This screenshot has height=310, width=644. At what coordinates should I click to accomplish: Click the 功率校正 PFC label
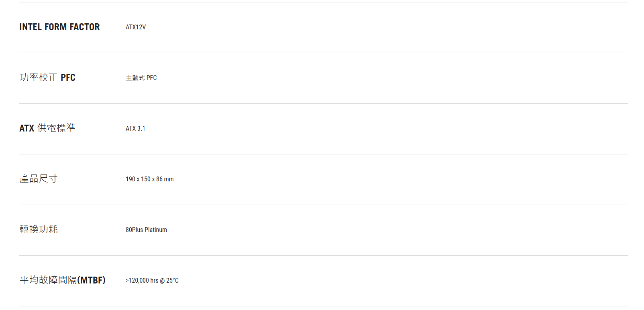tap(47, 78)
